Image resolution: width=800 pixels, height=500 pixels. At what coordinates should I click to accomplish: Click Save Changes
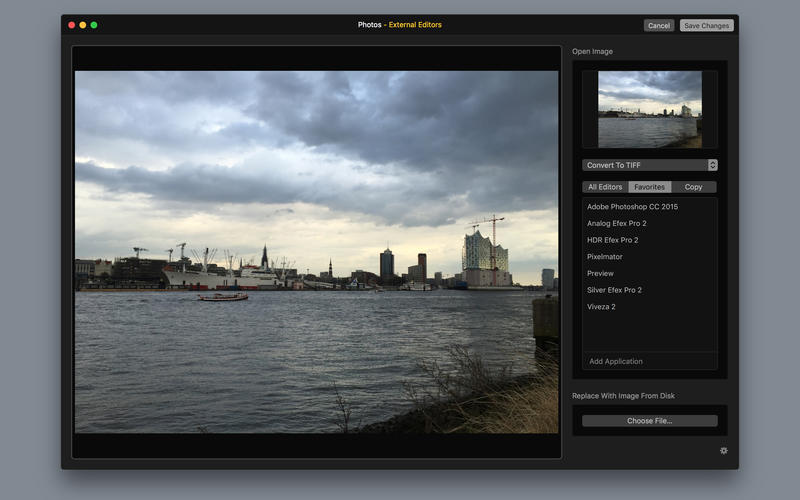click(707, 26)
